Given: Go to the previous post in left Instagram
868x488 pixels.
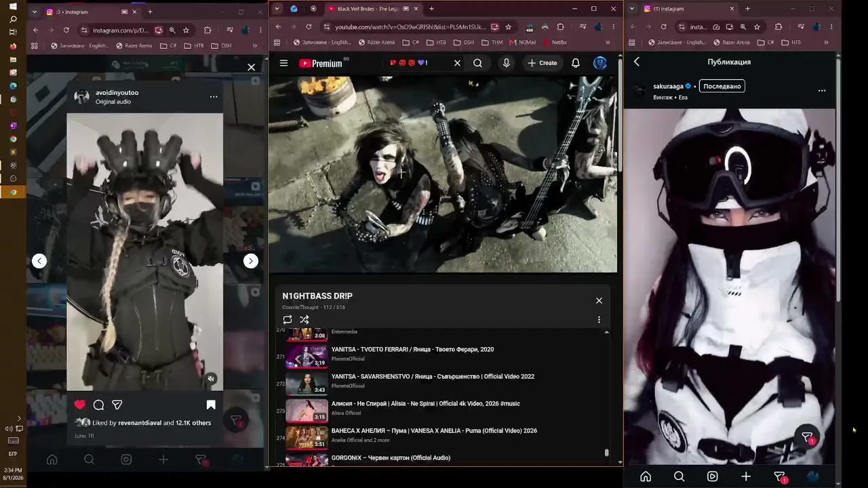Looking at the screenshot, I should click(39, 261).
